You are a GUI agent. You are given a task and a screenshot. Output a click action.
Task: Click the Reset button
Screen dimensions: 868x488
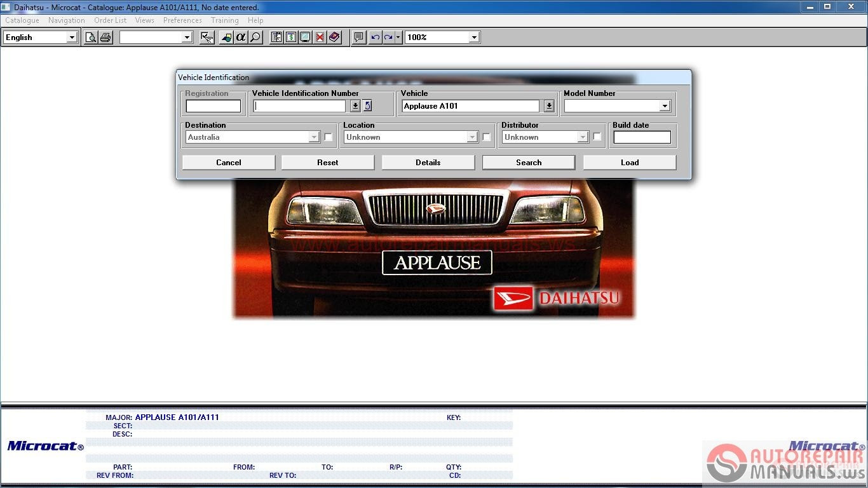point(328,163)
